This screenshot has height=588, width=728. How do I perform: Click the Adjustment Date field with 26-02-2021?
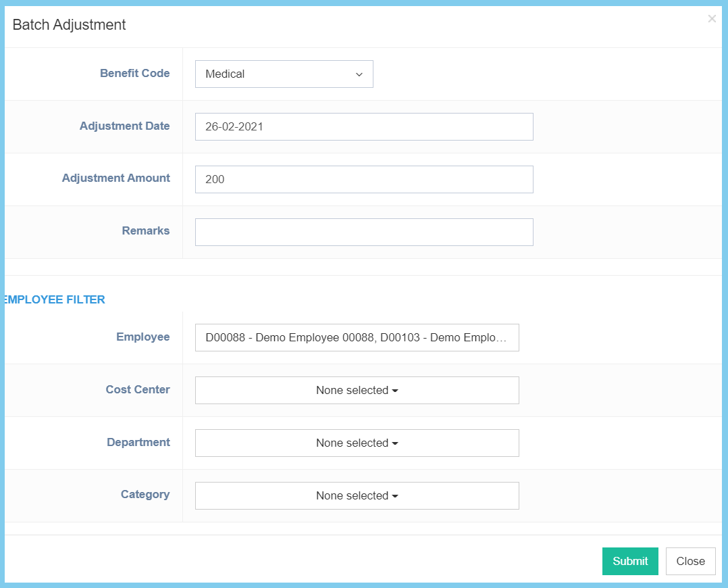tap(364, 127)
